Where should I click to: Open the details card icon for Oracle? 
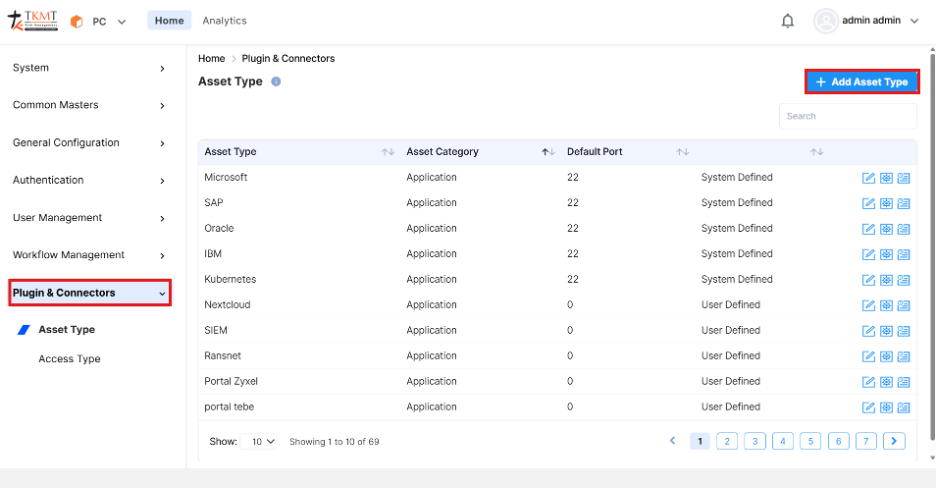click(x=904, y=229)
